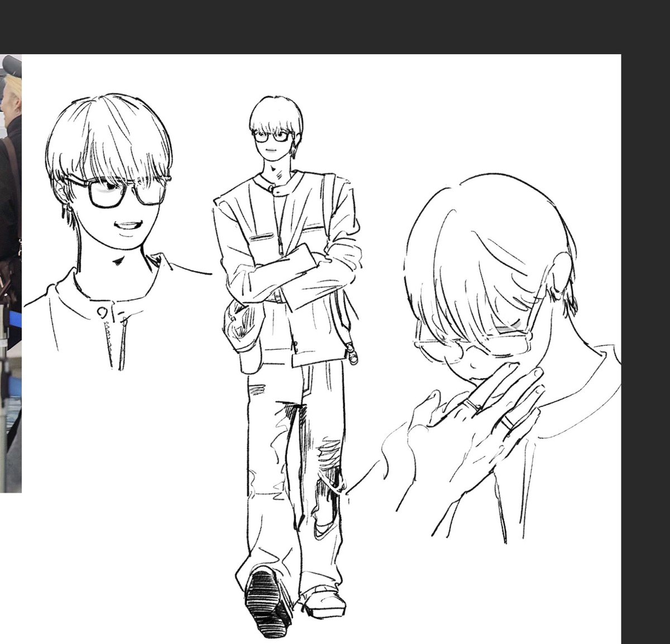Click the smiling portrait sketch with glasses
The height and width of the screenshot is (644, 670).
pyautogui.click(x=117, y=232)
